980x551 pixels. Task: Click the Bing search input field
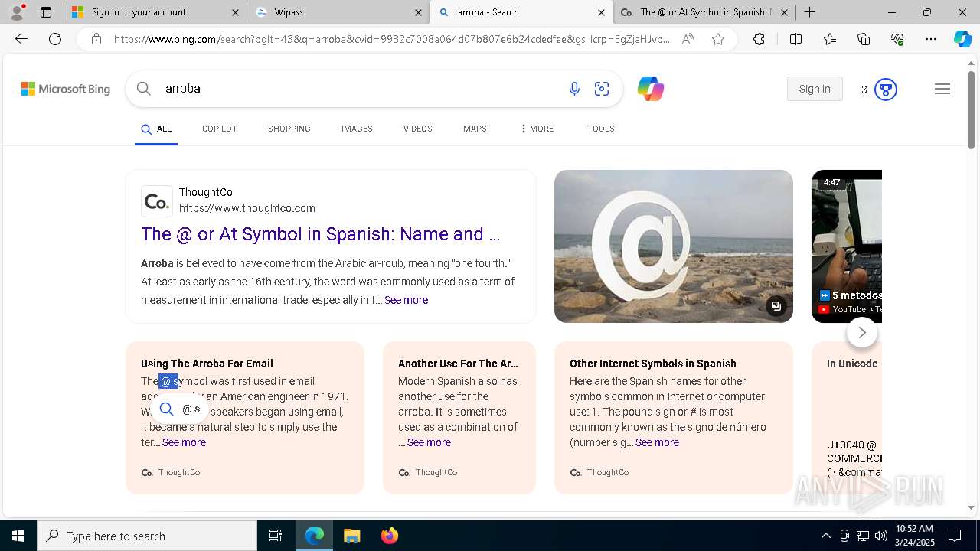tap(360, 89)
